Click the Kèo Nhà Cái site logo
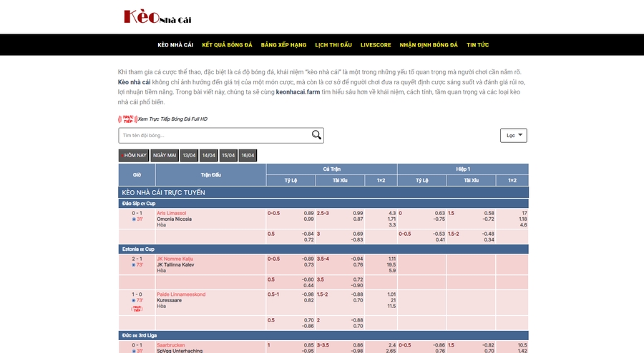 [157, 17]
